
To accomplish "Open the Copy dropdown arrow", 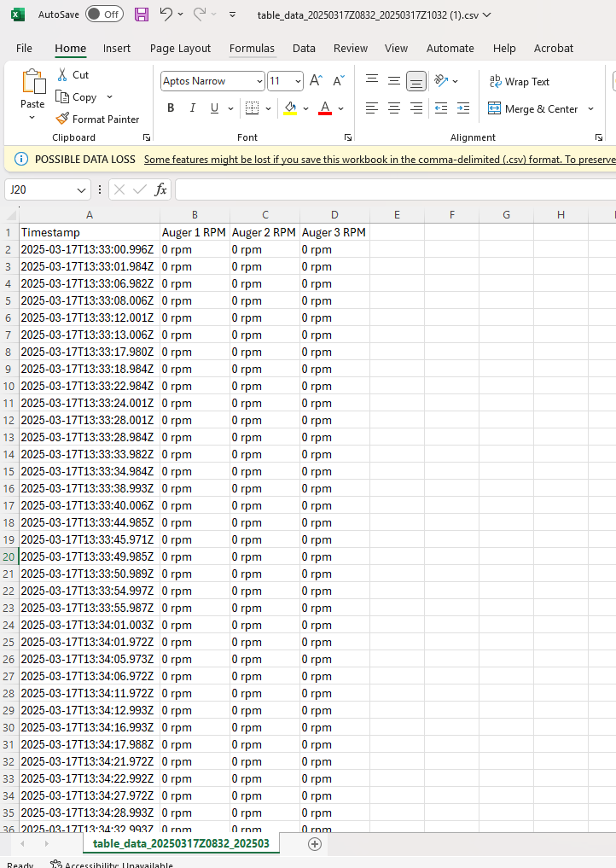I will tap(109, 97).
